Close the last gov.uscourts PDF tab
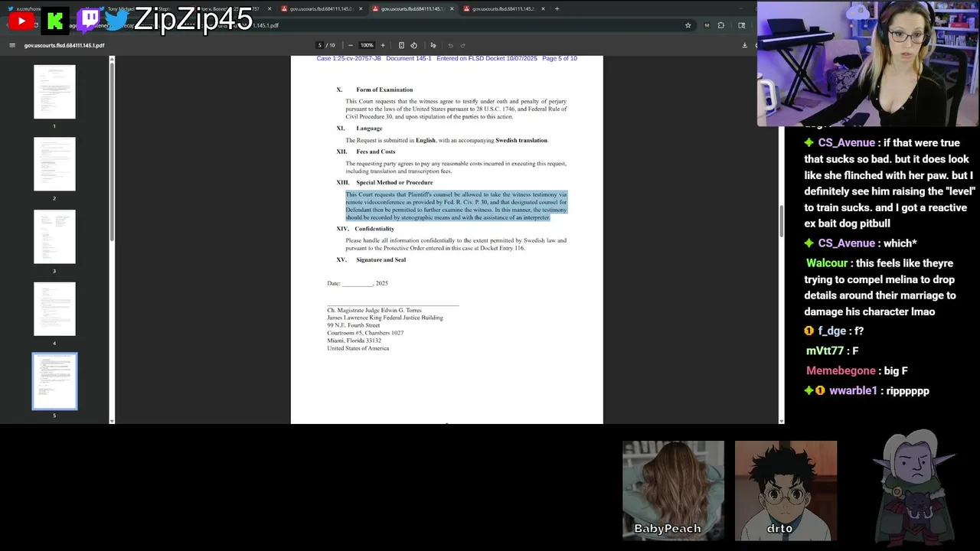Screen dimensions: 980x551 (543, 8)
